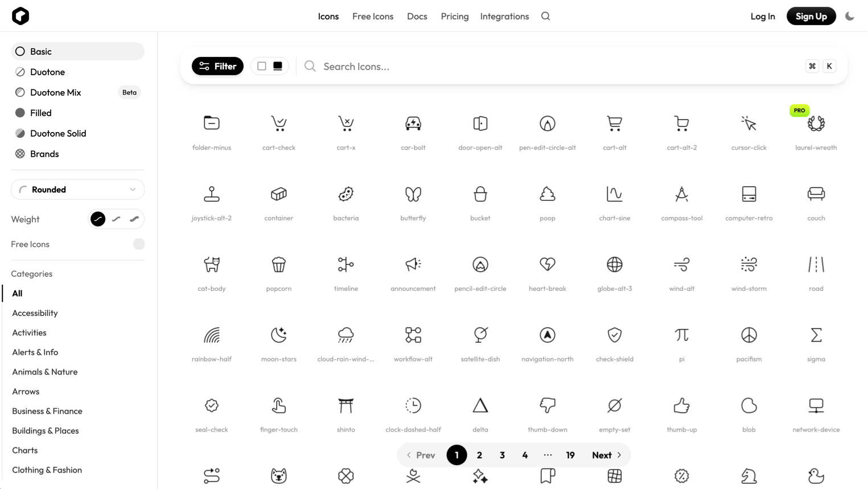
Task: Open the Icons nav item
Action: coord(328,16)
